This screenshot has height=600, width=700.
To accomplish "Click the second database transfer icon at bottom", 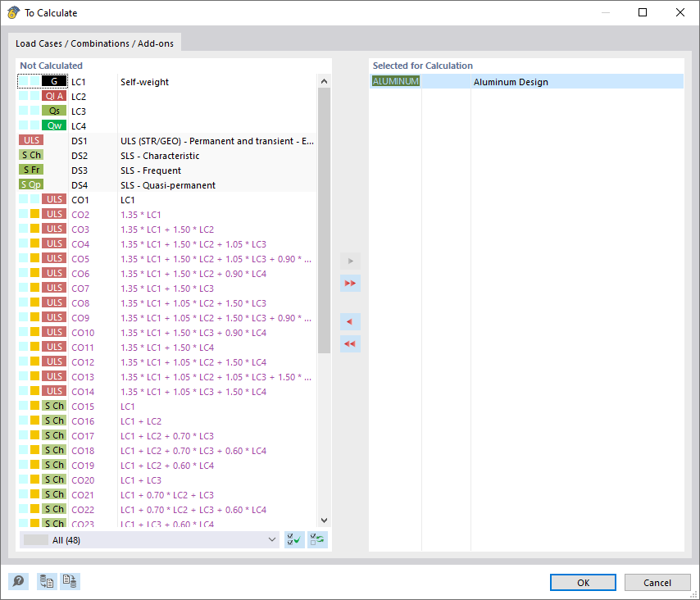I will (70, 581).
